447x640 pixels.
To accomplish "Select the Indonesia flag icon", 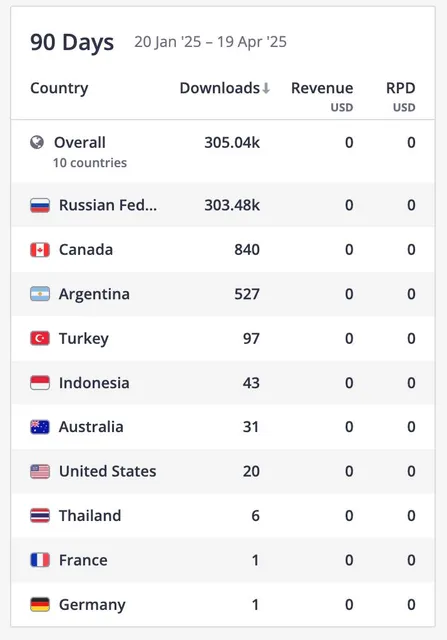I will 40,383.
